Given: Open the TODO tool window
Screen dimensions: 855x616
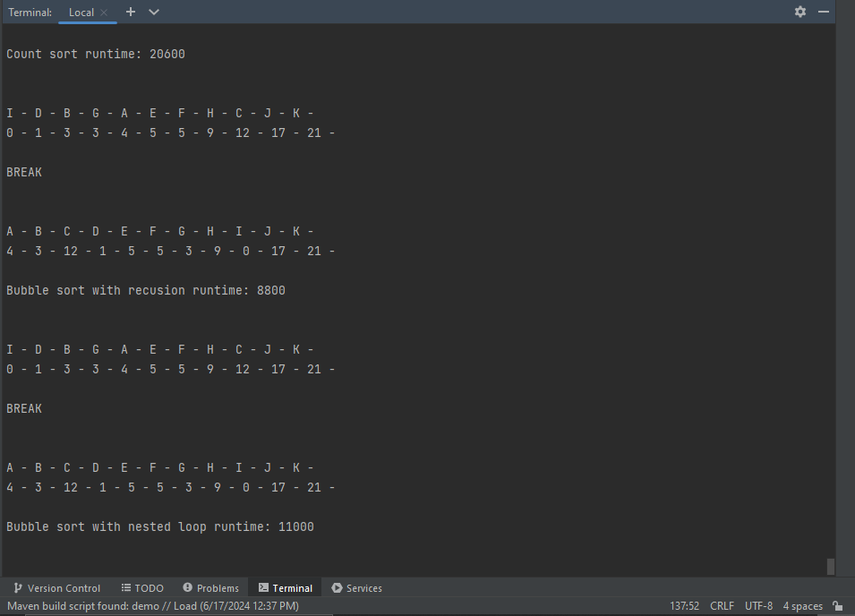Looking at the screenshot, I should coord(142,588).
